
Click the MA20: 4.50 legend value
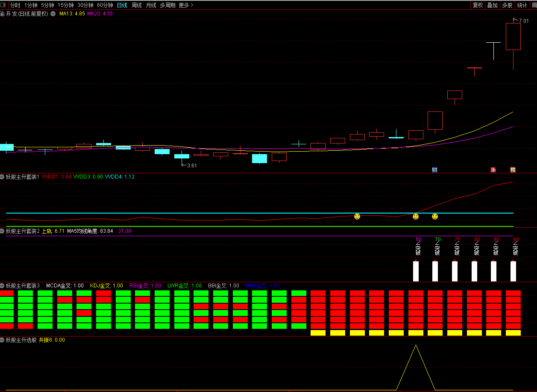[x=100, y=14]
